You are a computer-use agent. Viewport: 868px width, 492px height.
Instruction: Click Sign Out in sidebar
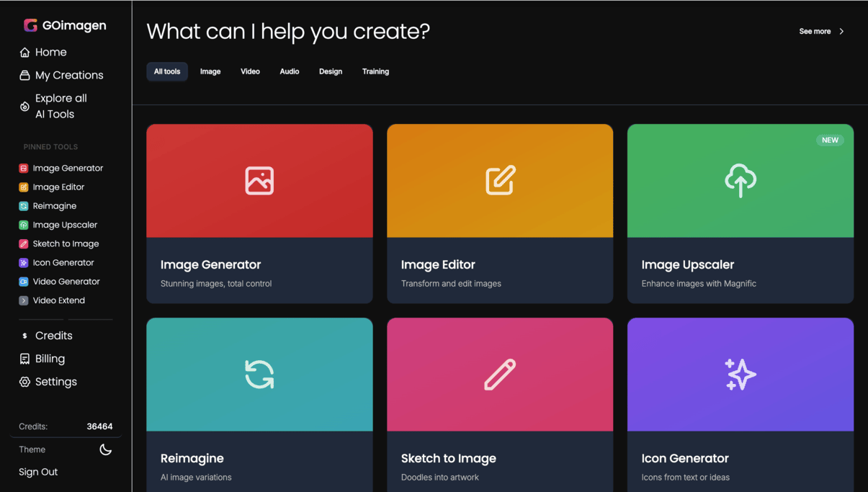pyautogui.click(x=38, y=472)
